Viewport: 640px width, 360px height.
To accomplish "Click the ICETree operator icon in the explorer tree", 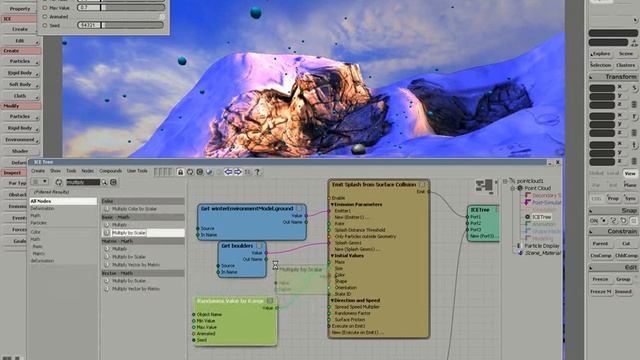I will [527, 217].
